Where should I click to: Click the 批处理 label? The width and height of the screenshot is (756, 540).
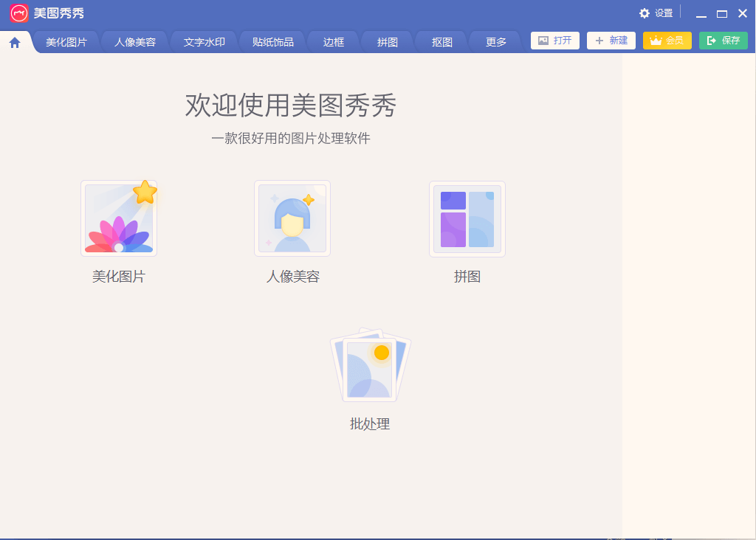click(x=370, y=424)
